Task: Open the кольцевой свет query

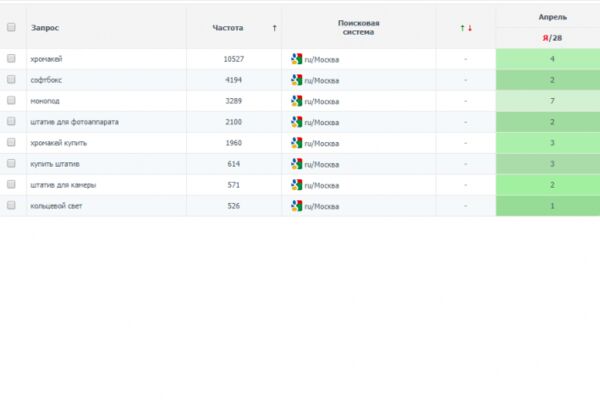Action: pyautogui.click(x=56, y=206)
